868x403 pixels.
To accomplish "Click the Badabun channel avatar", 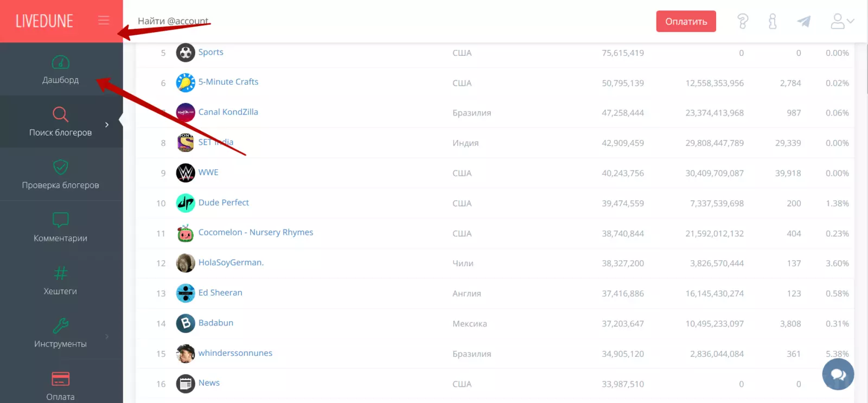I will (186, 324).
